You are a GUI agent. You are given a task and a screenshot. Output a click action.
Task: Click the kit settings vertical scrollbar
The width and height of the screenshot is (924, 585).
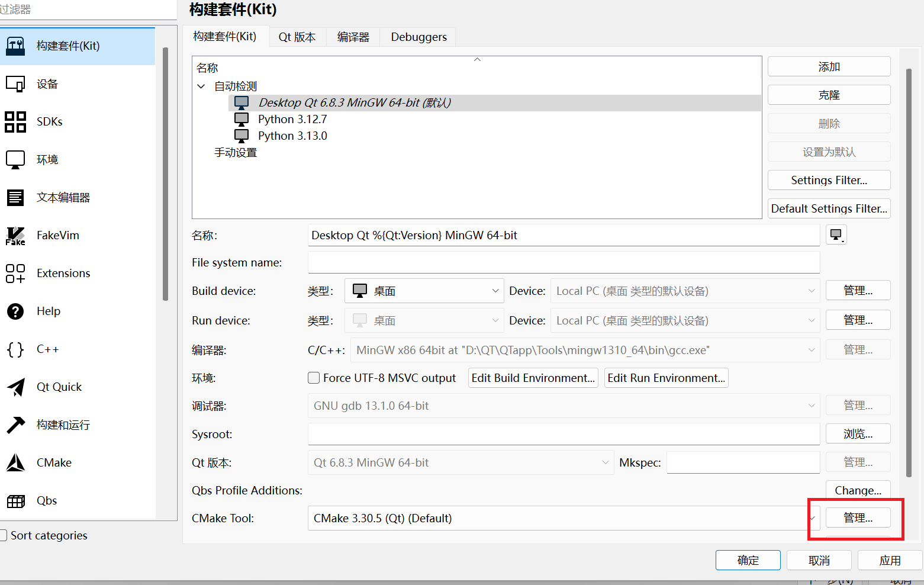(x=909, y=273)
